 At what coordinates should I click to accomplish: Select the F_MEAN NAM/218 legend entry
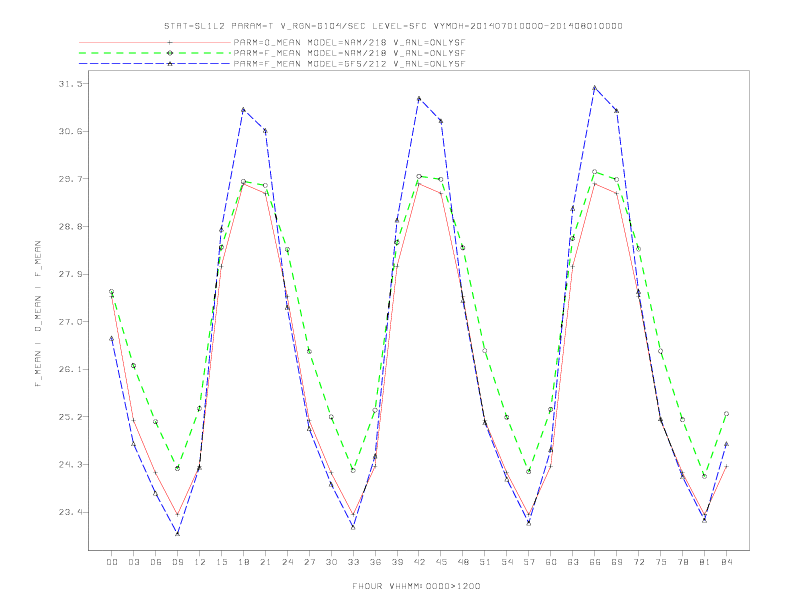point(272,53)
